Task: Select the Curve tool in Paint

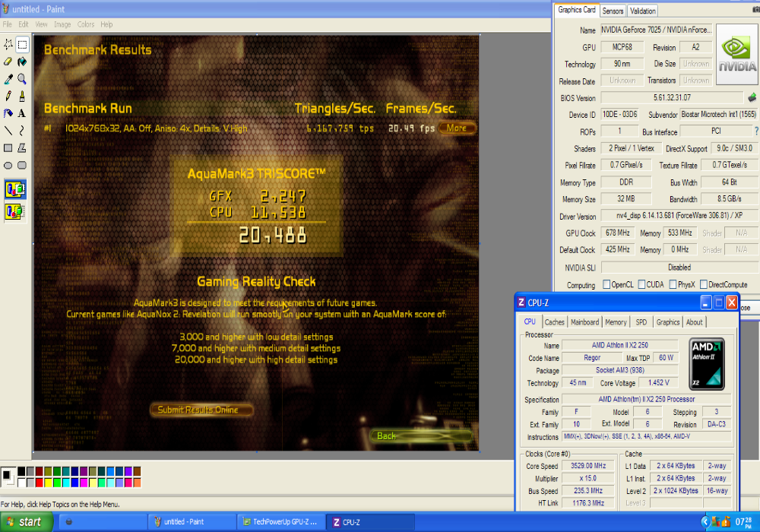Action: tap(22, 131)
